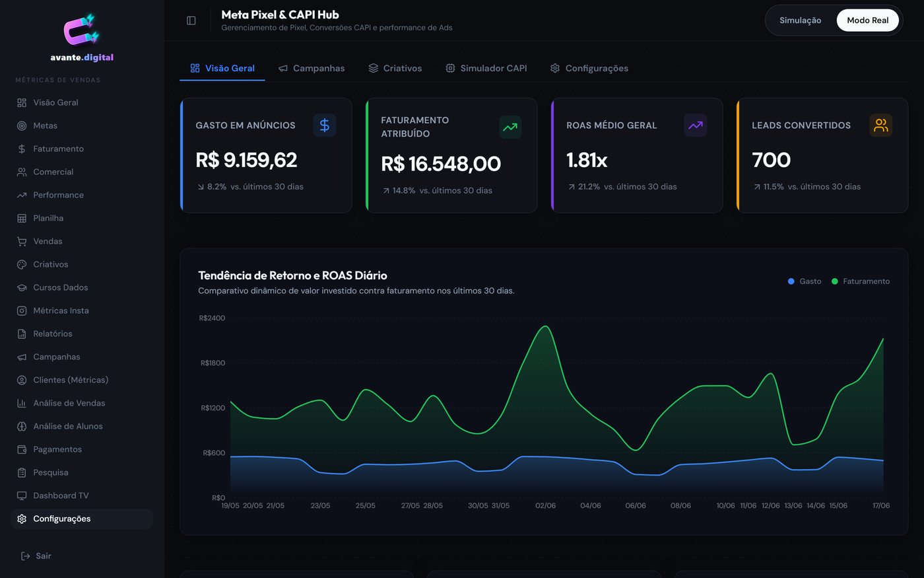Image resolution: width=924 pixels, height=578 pixels.
Task: Click the 14.8% change indicator
Action: click(399, 191)
